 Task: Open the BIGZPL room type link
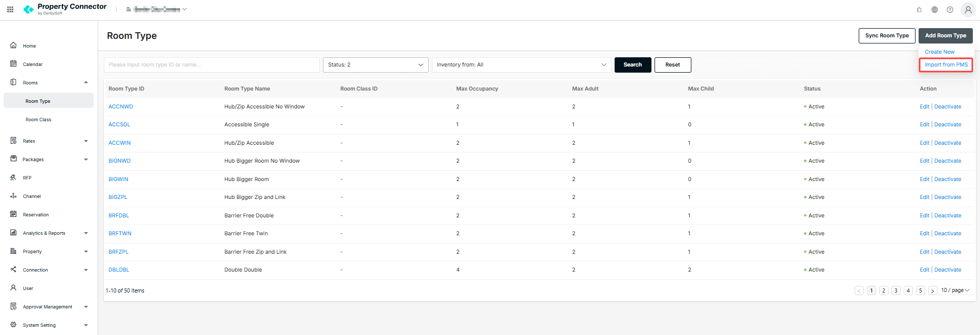pos(118,197)
